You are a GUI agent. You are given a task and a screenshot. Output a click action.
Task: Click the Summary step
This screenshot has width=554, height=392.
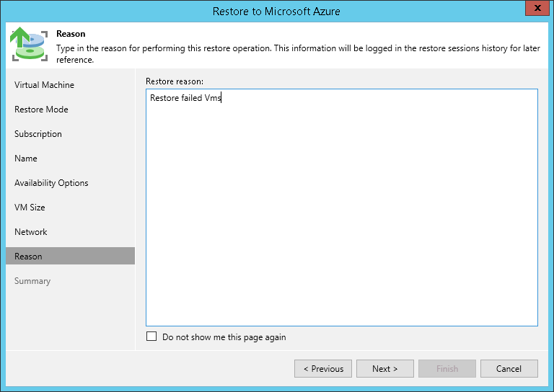[x=32, y=281]
